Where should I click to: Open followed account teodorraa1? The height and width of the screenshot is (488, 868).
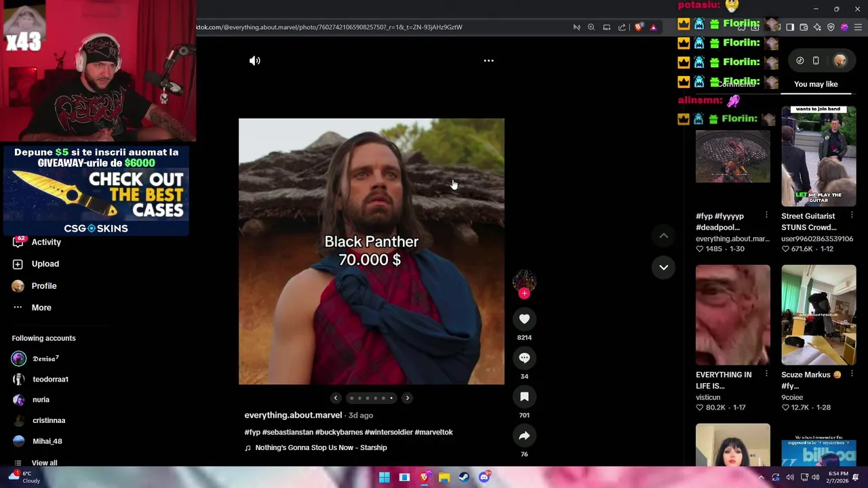[50, 380]
